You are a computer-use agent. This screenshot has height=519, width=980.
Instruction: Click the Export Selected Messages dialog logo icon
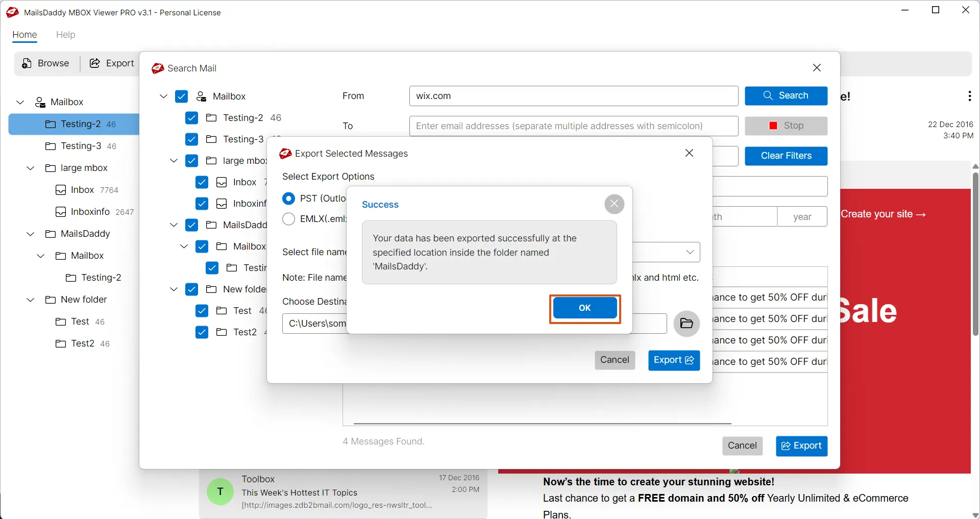pos(286,154)
